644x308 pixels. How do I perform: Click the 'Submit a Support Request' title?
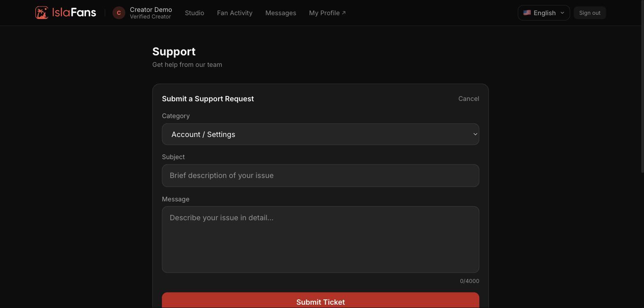[208, 99]
